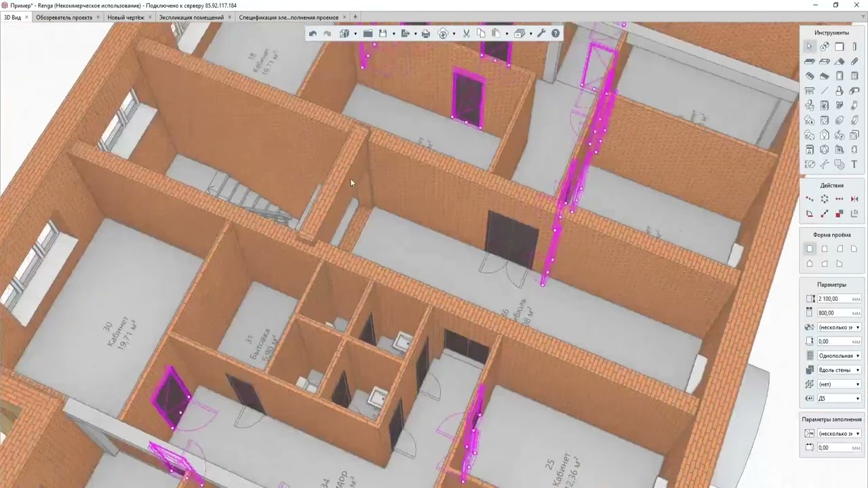868x488 pixels.
Task: Click the Redo arrow in top toolbar
Action: point(328,33)
